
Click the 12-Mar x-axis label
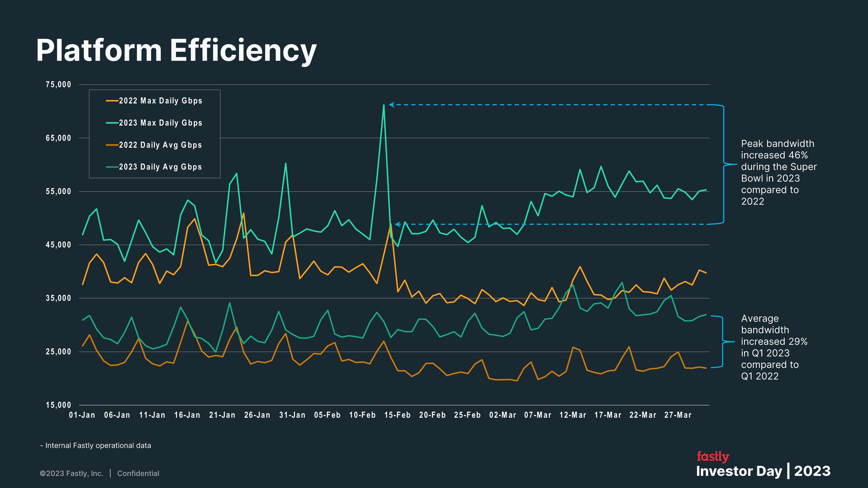point(573,415)
